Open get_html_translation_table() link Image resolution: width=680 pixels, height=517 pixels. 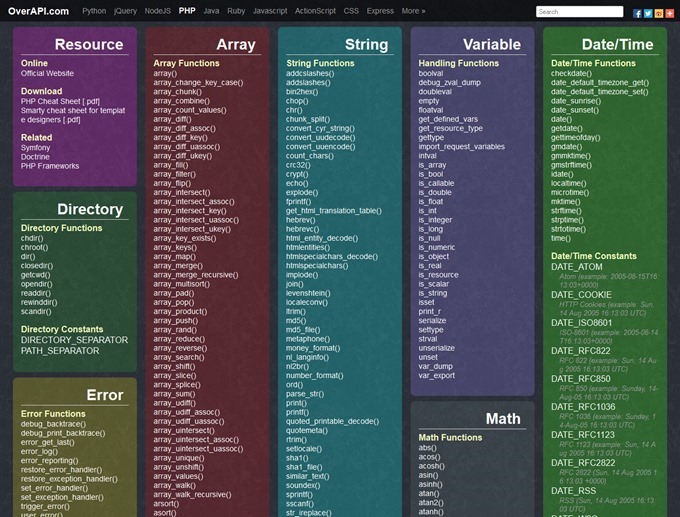coord(334,211)
